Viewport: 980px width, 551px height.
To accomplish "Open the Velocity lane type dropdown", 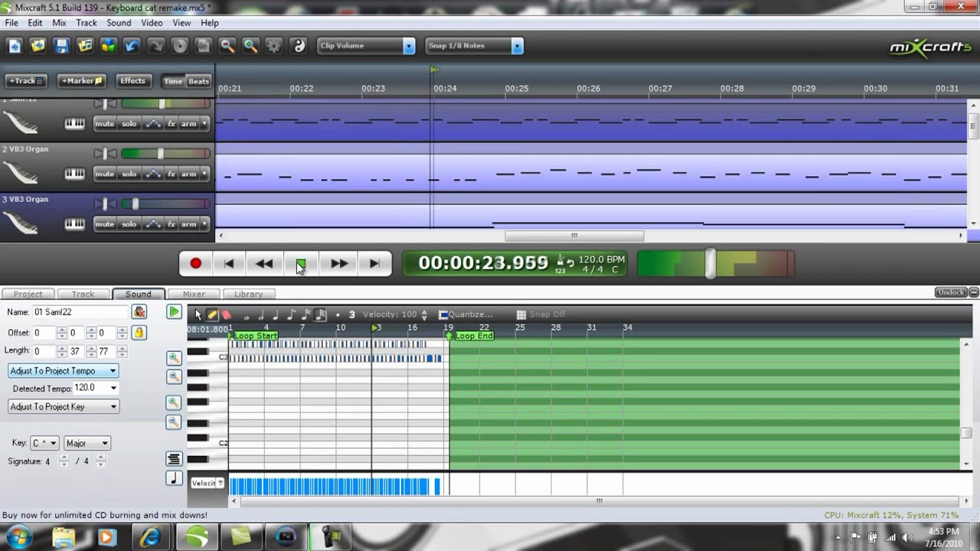I will click(207, 483).
